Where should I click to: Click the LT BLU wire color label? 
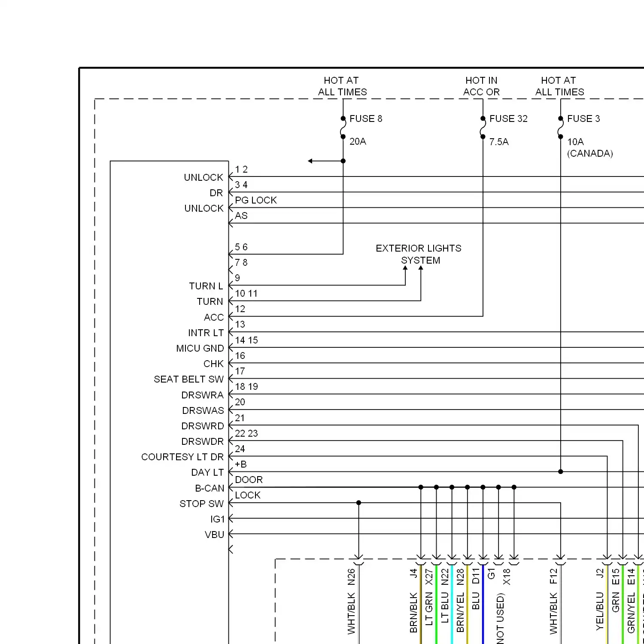pyautogui.click(x=444, y=608)
